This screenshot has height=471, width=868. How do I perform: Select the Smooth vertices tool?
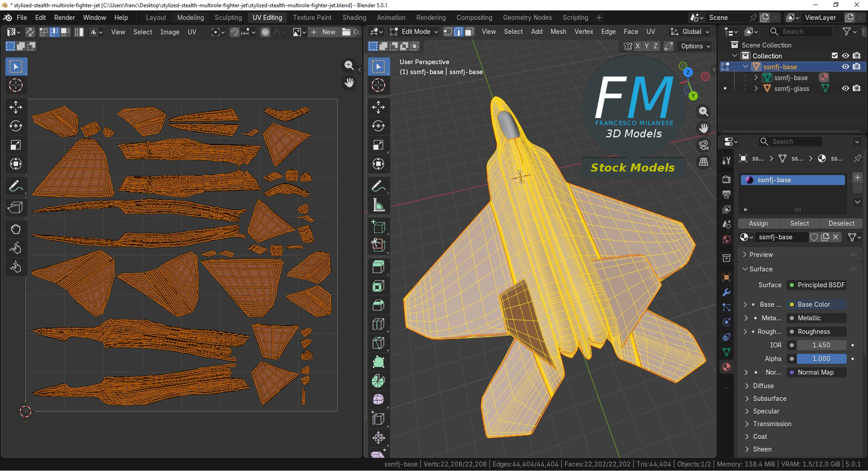point(378,400)
